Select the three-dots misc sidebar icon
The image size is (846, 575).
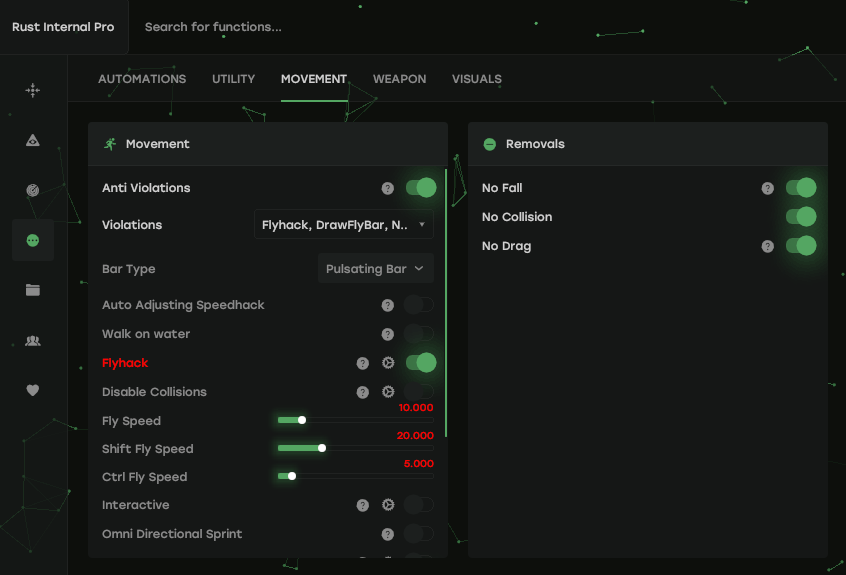coord(32,240)
